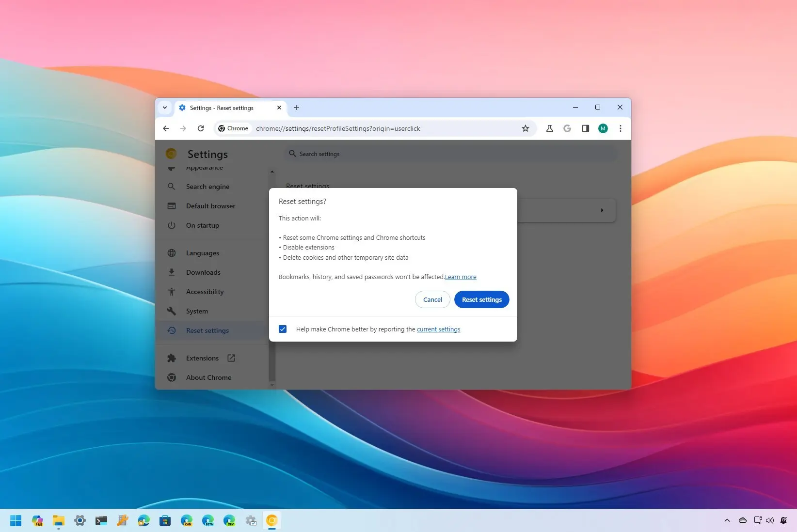797x532 pixels.
Task: Open Accessibility settings
Action: [205, 292]
